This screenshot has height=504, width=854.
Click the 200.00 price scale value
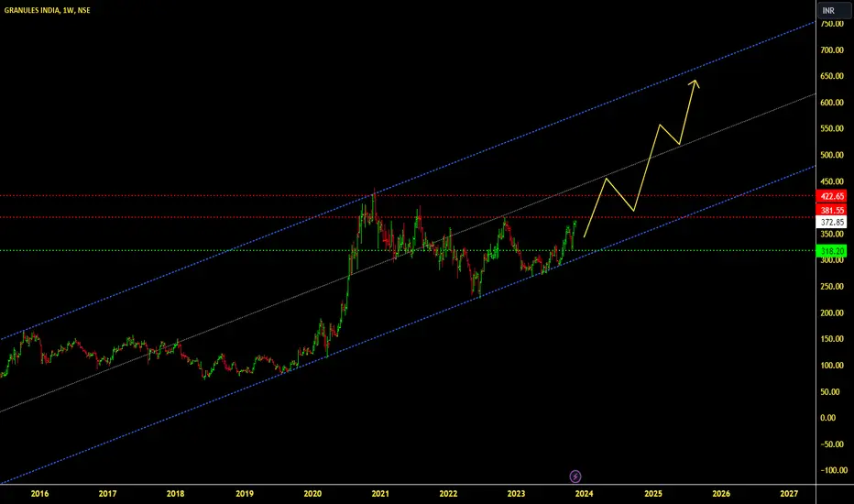click(x=832, y=312)
